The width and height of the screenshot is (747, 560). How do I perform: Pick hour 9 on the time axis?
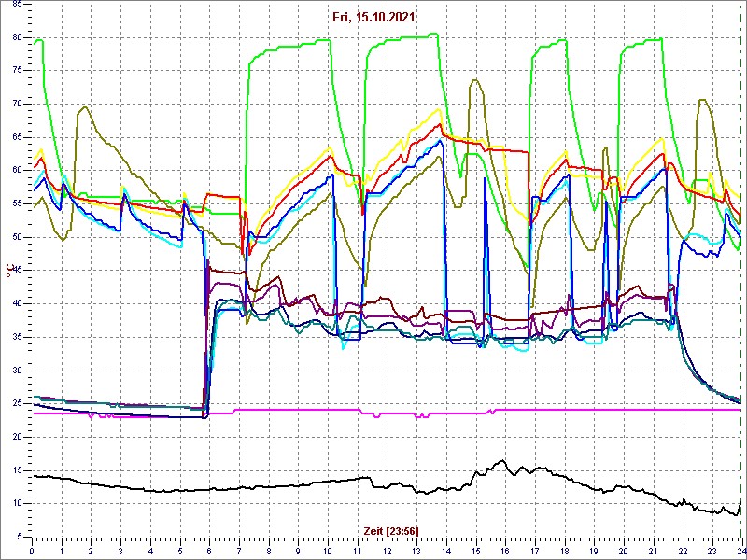(298, 551)
